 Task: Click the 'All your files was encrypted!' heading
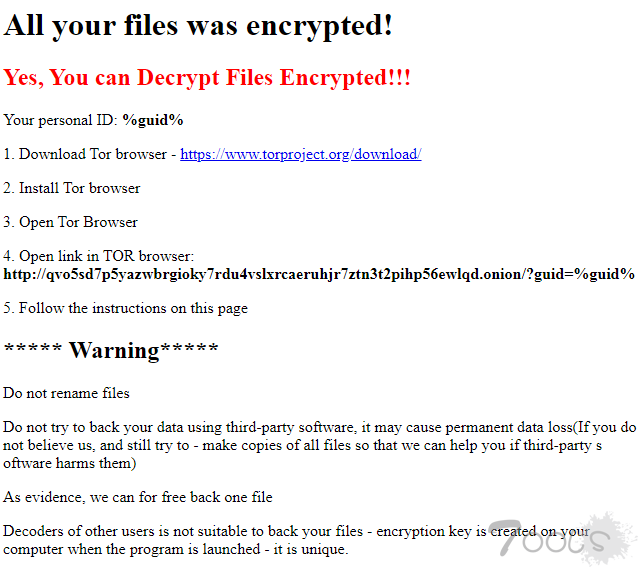(198, 26)
